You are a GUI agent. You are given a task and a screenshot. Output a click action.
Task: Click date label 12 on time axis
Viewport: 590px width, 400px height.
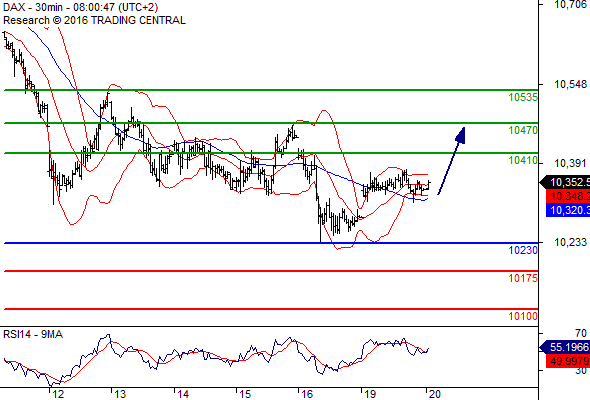[58, 394]
